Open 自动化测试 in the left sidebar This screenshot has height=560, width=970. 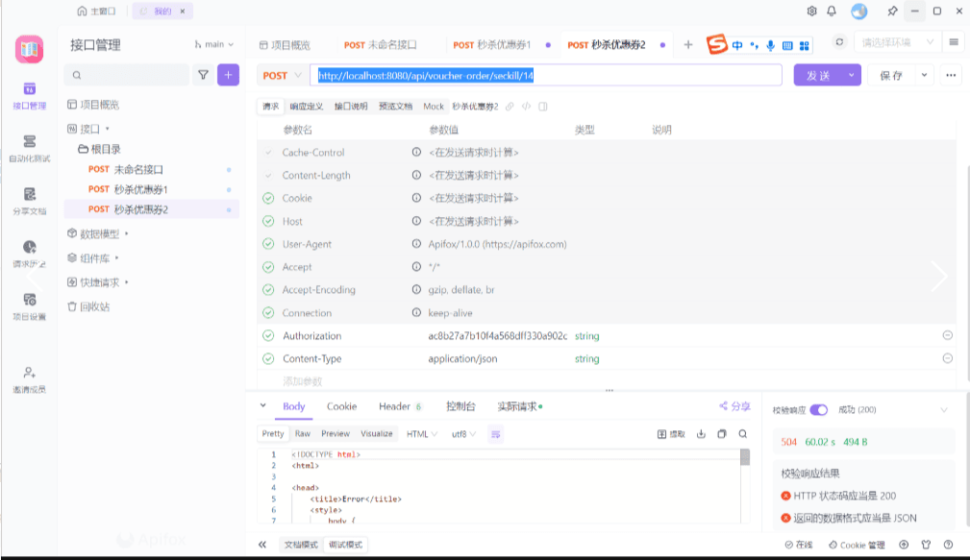(29, 147)
